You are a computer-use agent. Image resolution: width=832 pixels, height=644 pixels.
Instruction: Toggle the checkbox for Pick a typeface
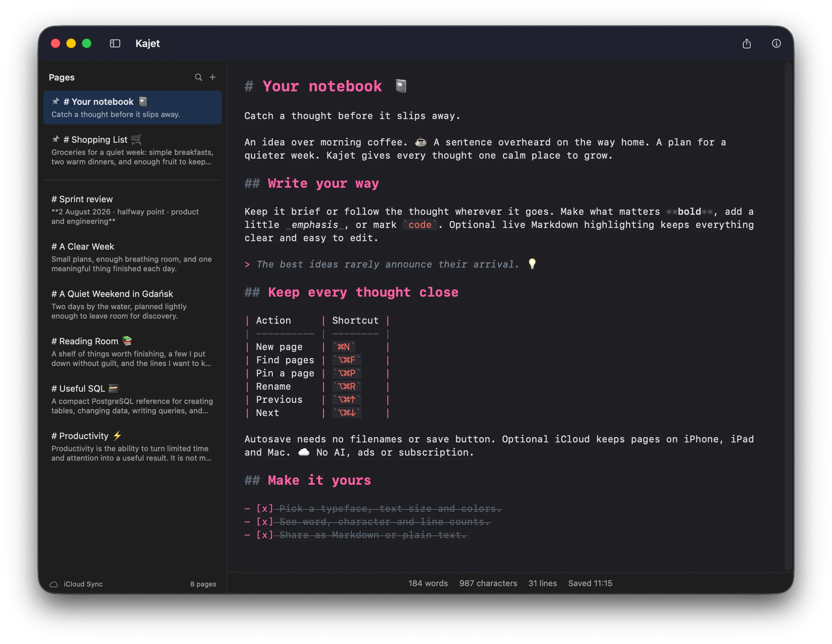[265, 508]
